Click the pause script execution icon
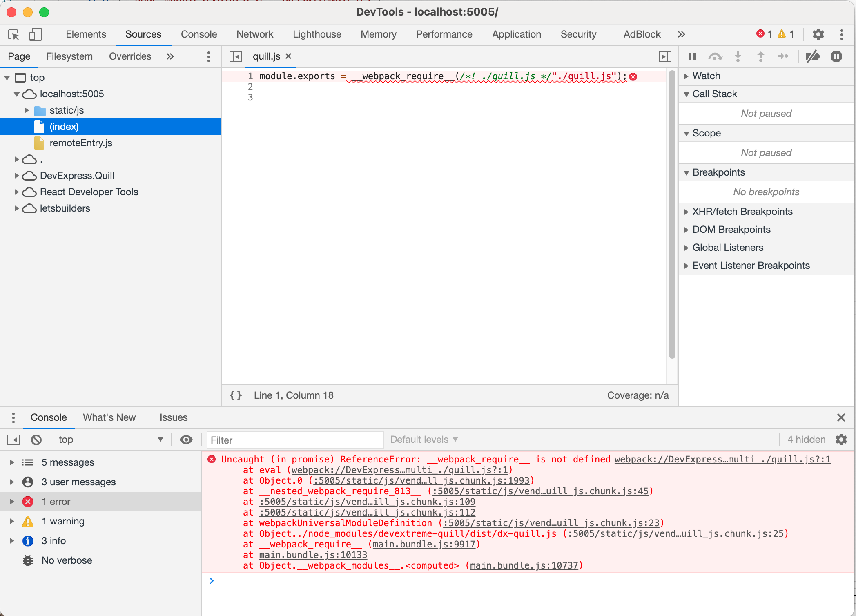The image size is (856, 616). [x=692, y=56]
